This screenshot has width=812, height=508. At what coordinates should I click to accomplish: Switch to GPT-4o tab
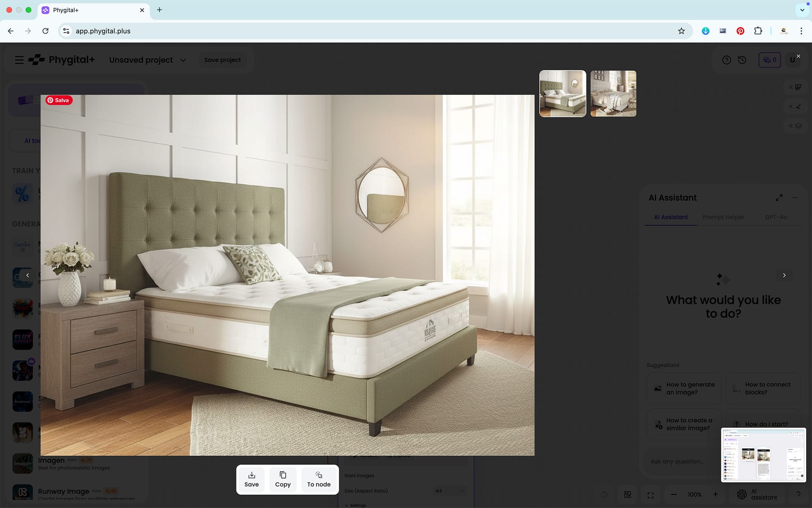[775, 217]
